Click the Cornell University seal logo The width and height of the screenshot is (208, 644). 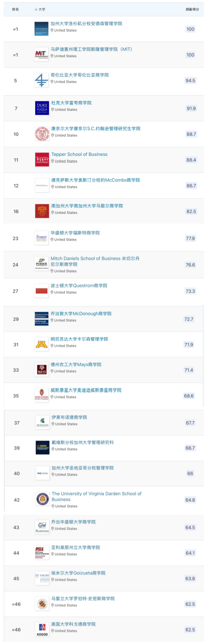(42, 134)
